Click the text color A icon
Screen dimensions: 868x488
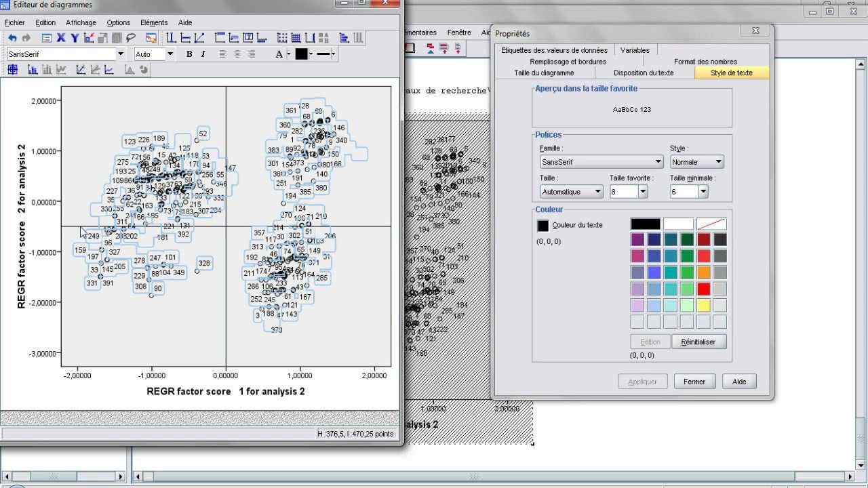coord(279,54)
